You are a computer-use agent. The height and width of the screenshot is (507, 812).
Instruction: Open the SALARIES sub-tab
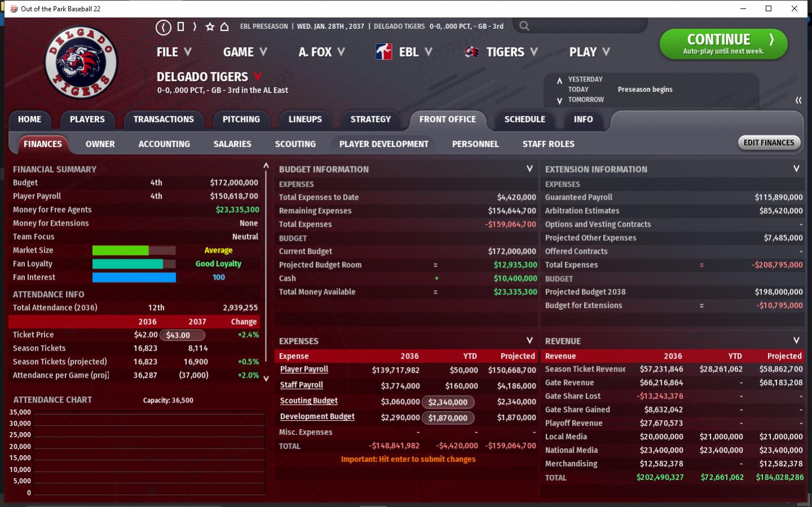tap(232, 144)
